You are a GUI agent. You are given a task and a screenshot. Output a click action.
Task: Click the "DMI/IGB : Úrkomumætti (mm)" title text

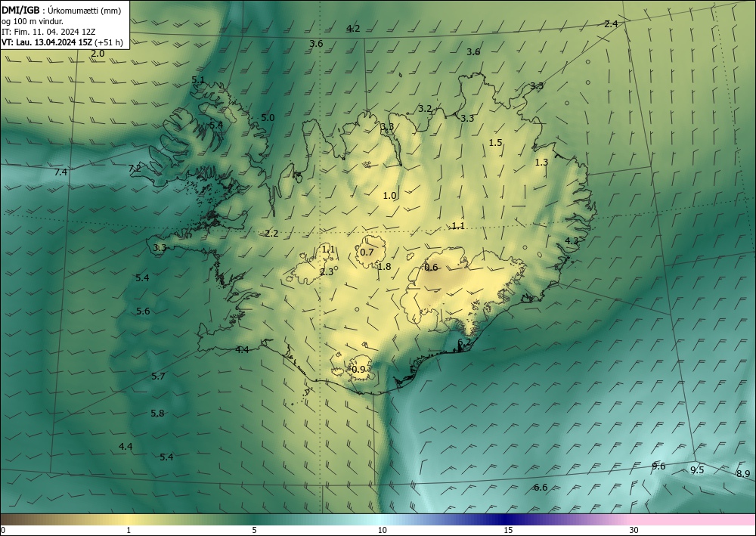coord(61,11)
